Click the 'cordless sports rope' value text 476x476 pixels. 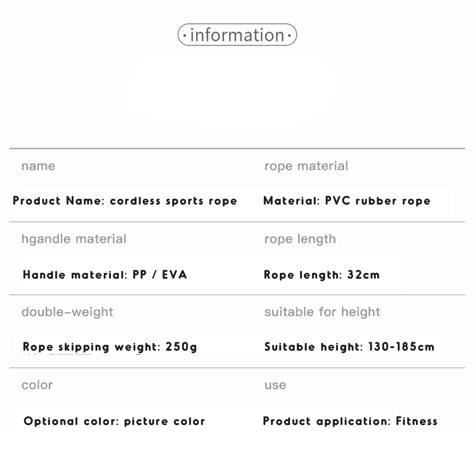coord(173,201)
